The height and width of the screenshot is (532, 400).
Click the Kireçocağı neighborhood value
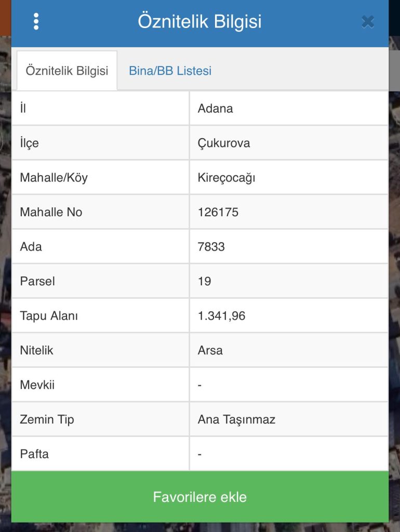pyautogui.click(x=226, y=178)
